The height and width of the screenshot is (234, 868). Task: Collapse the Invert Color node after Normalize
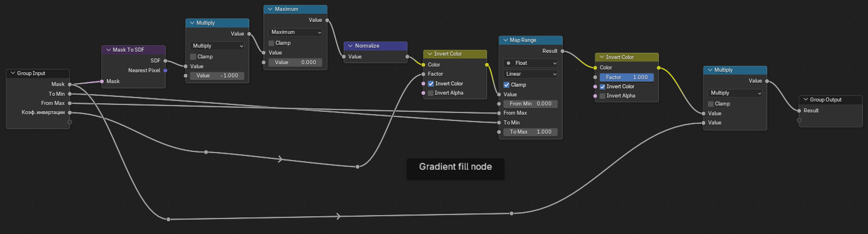coord(429,54)
